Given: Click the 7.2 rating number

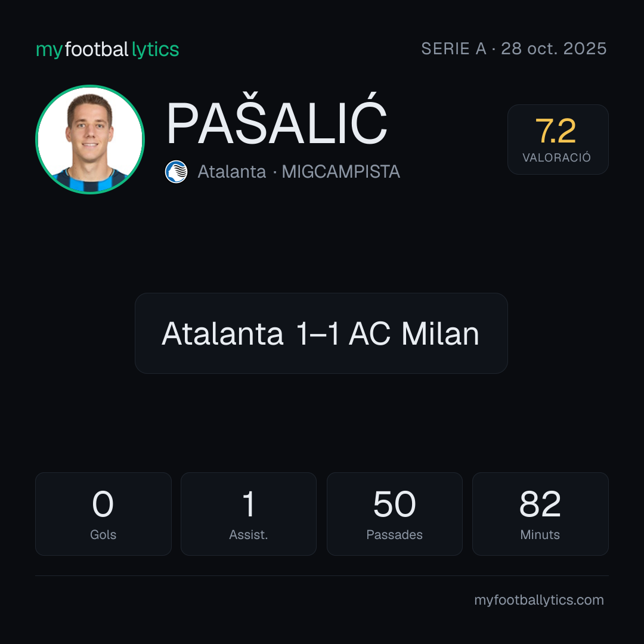Looking at the screenshot, I should (x=556, y=131).
